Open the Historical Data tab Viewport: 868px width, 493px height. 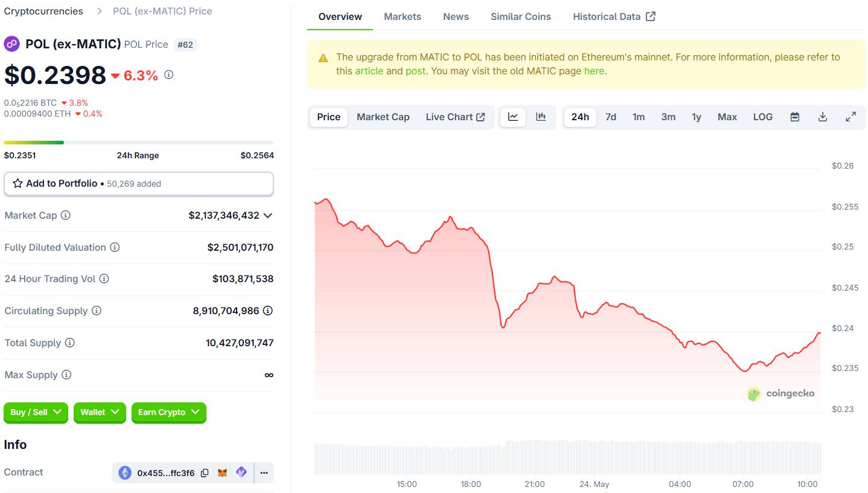[614, 16]
